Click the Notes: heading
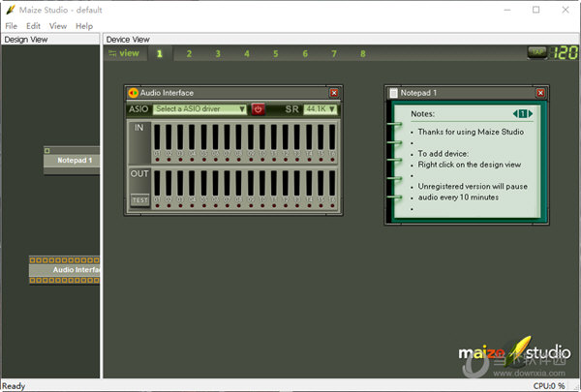Viewport: 581px width, 392px height. tap(423, 114)
